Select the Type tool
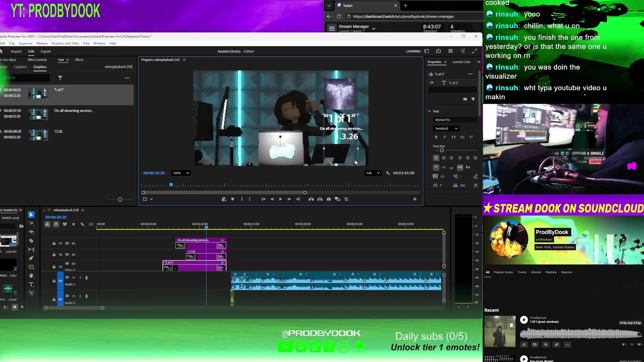The height and width of the screenshot is (362, 644). (x=31, y=285)
